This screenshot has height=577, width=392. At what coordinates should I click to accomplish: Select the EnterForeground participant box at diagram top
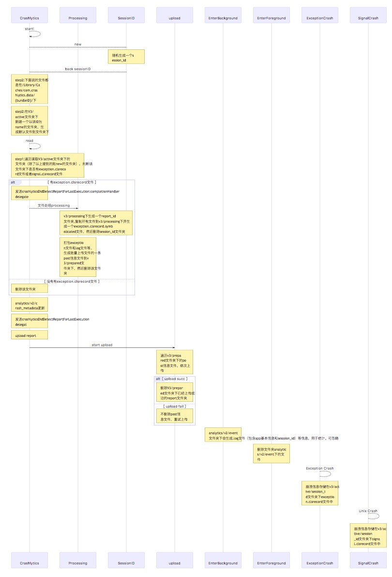click(x=271, y=15)
